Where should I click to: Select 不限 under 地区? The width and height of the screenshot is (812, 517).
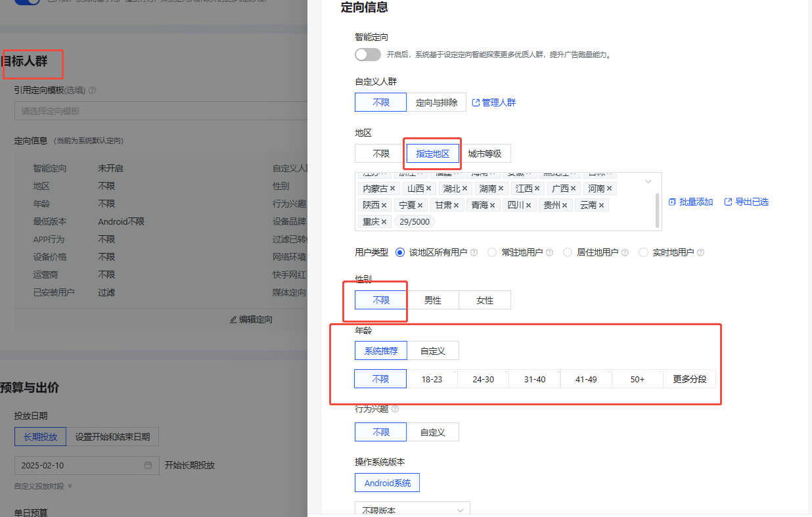tap(381, 154)
